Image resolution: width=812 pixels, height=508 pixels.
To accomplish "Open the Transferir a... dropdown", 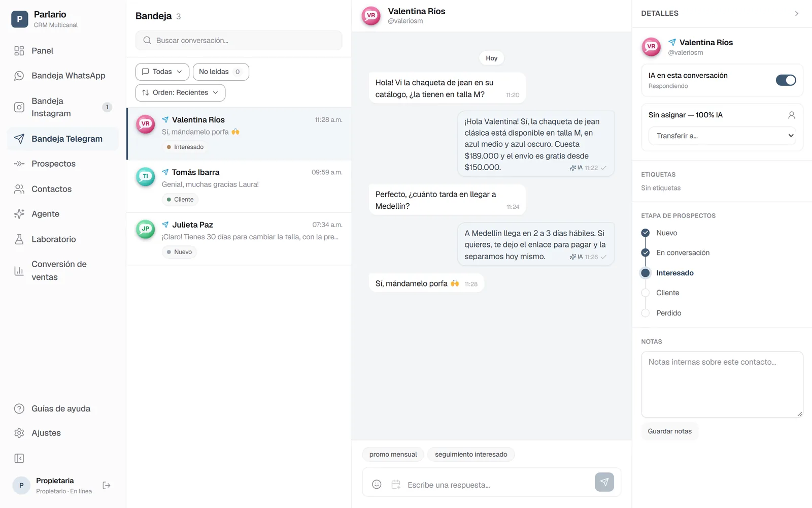I will click(x=722, y=136).
